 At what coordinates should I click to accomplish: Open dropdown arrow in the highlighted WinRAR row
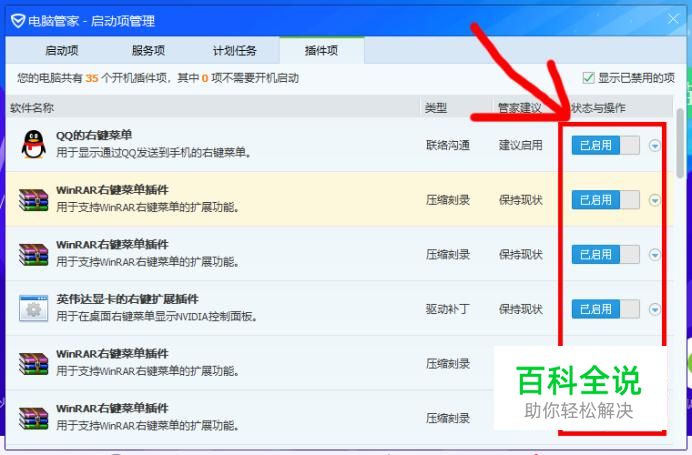(654, 200)
